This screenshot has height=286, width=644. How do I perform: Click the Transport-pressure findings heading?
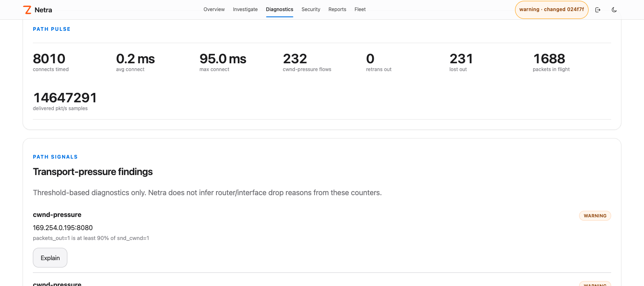(x=93, y=172)
